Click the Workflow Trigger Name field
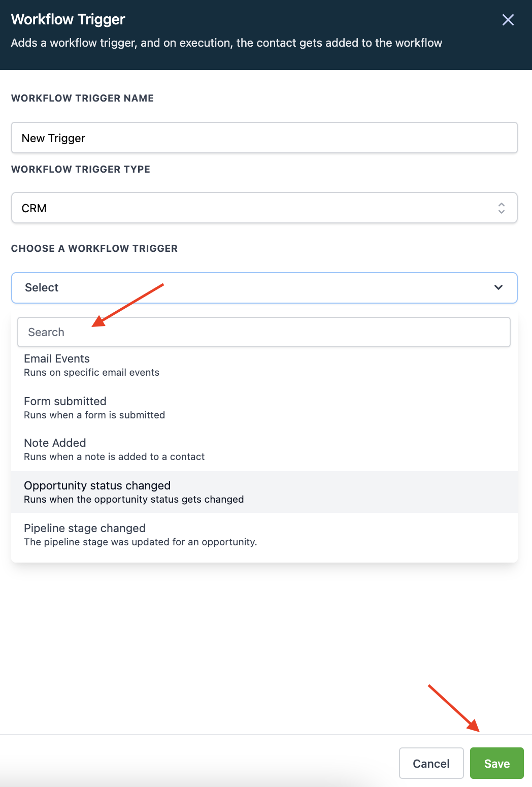This screenshot has width=532, height=787. [x=264, y=138]
